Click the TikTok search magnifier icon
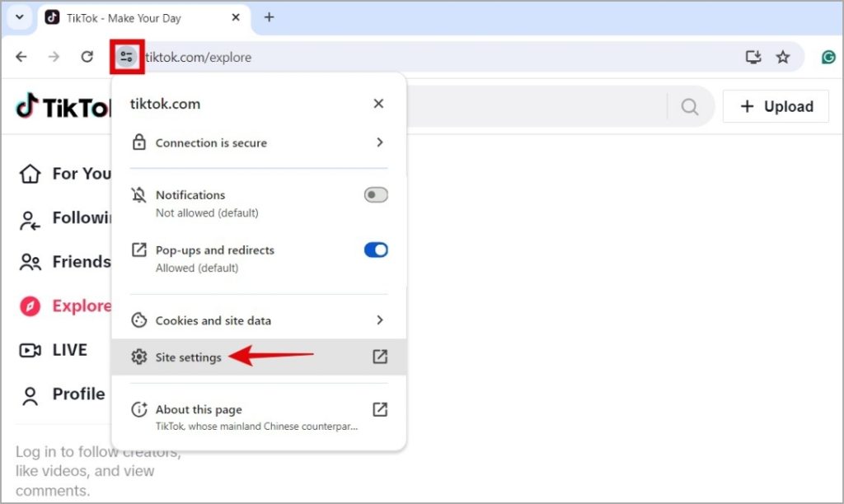Image resolution: width=844 pixels, height=504 pixels. [x=690, y=106]
